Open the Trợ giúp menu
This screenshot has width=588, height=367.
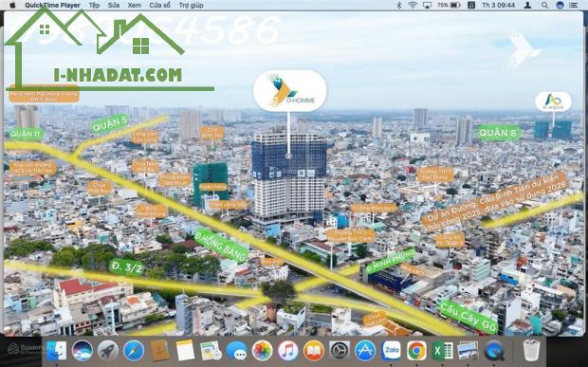(191, 5)
